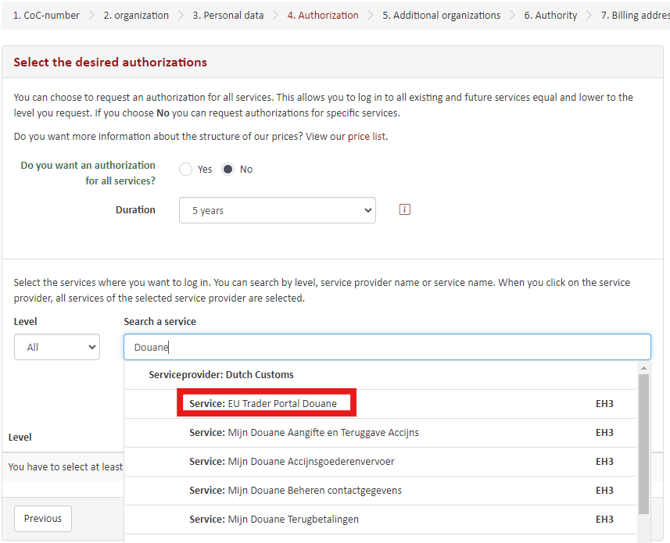The height and width of the screenshot is (543, 670).
Task: Open step 4. Authorization
Action: tap(323, 15)
